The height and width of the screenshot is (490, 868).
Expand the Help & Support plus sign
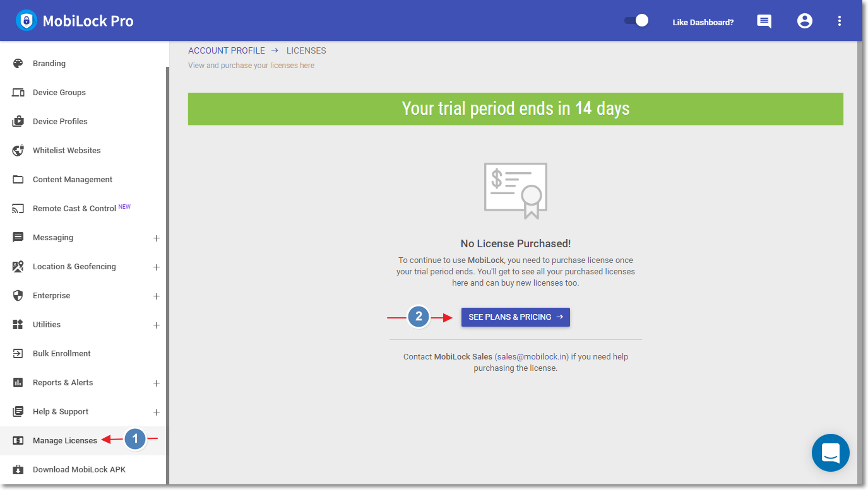pos(157,412)
